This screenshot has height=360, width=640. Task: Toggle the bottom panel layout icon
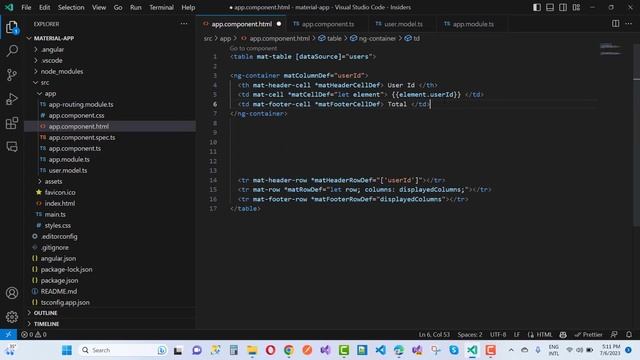pos(550,7)
